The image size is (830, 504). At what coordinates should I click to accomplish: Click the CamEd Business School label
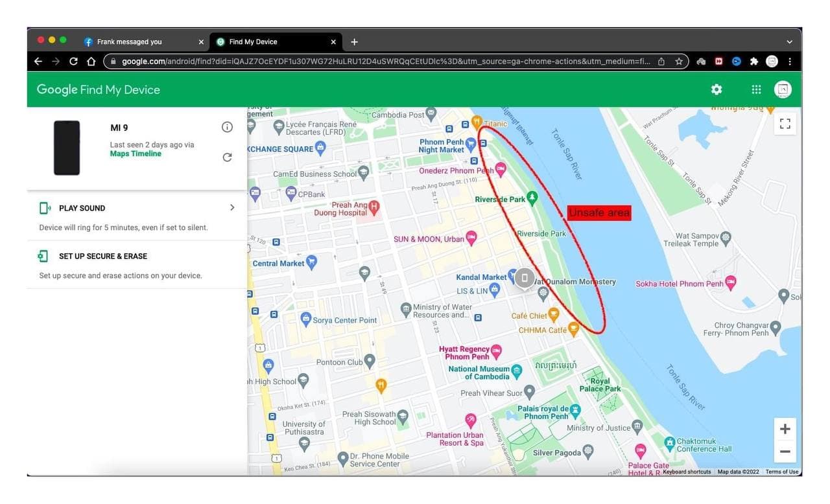(315, 174)
